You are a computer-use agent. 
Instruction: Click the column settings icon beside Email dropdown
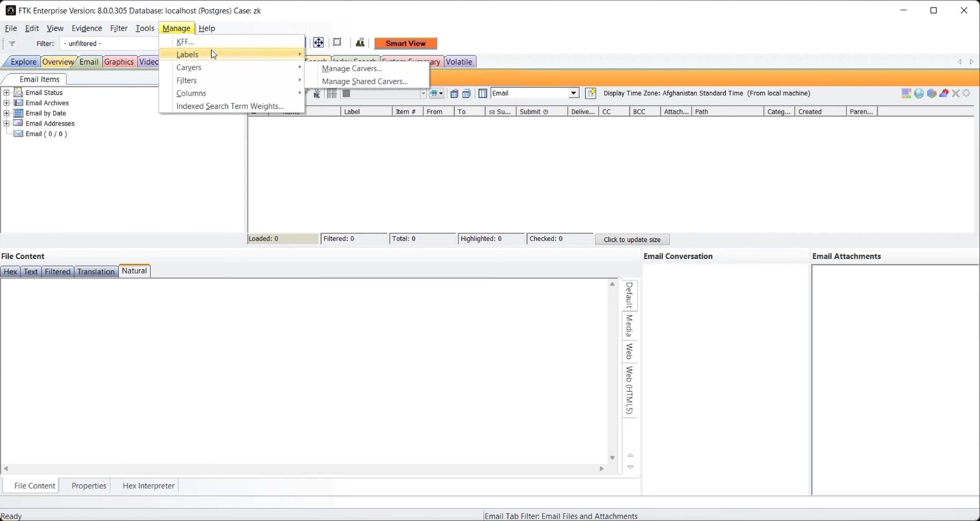[x=483, y=93]
